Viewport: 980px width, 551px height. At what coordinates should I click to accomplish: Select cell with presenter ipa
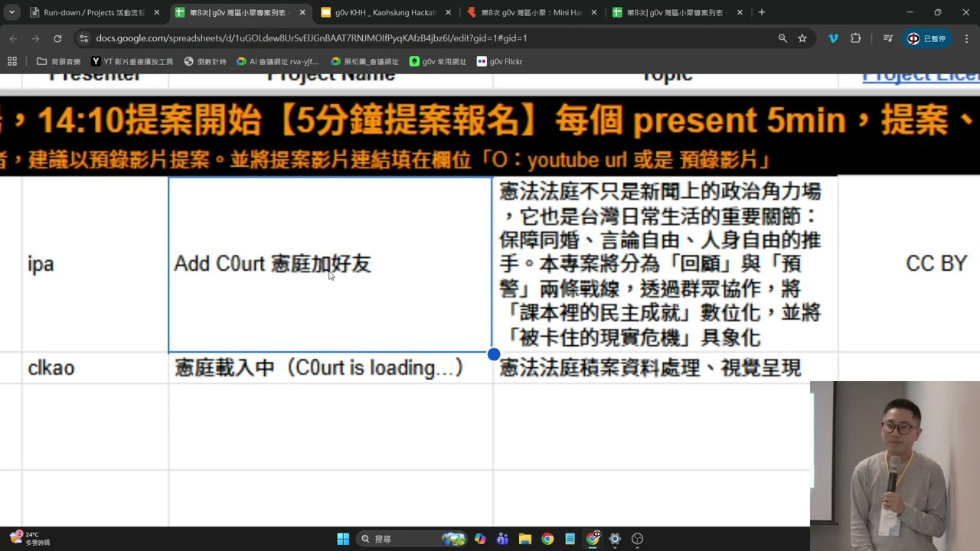[95, 264]
